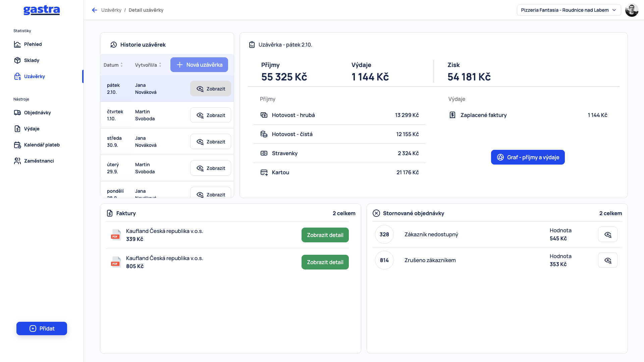Image resolution: width=644 pixels, height=362 pixels.
Task: Select order number badge 814
Action: pos(384,260)
